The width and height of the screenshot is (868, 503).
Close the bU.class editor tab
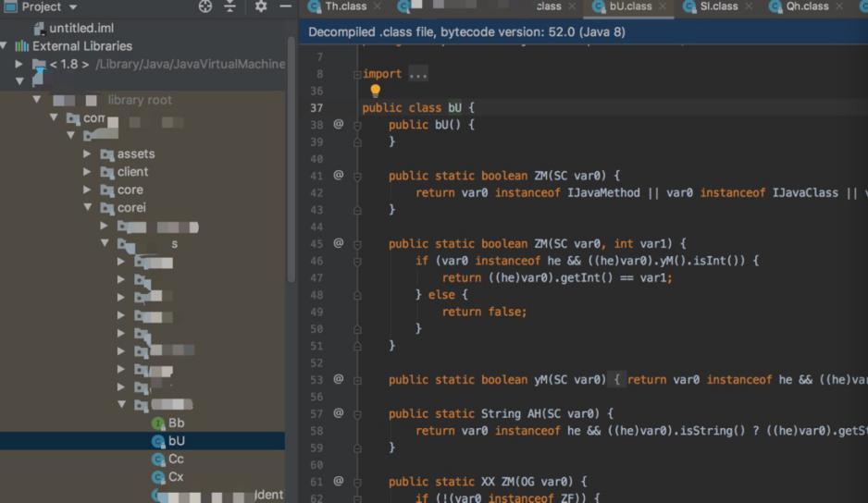pyautogui.click(x=662, y=6)
